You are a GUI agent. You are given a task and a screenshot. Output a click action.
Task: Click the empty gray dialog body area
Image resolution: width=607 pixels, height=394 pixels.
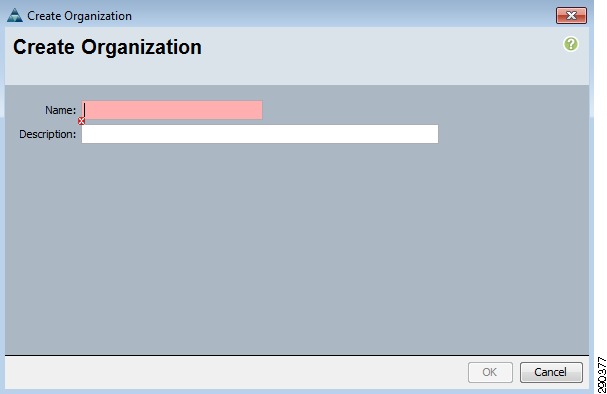[x=297, y=248]
